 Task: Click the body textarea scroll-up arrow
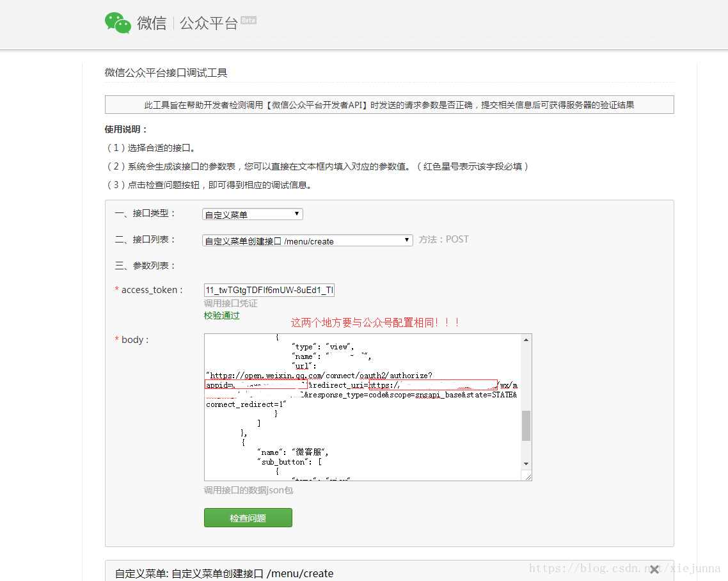click(x=526, y=340)
